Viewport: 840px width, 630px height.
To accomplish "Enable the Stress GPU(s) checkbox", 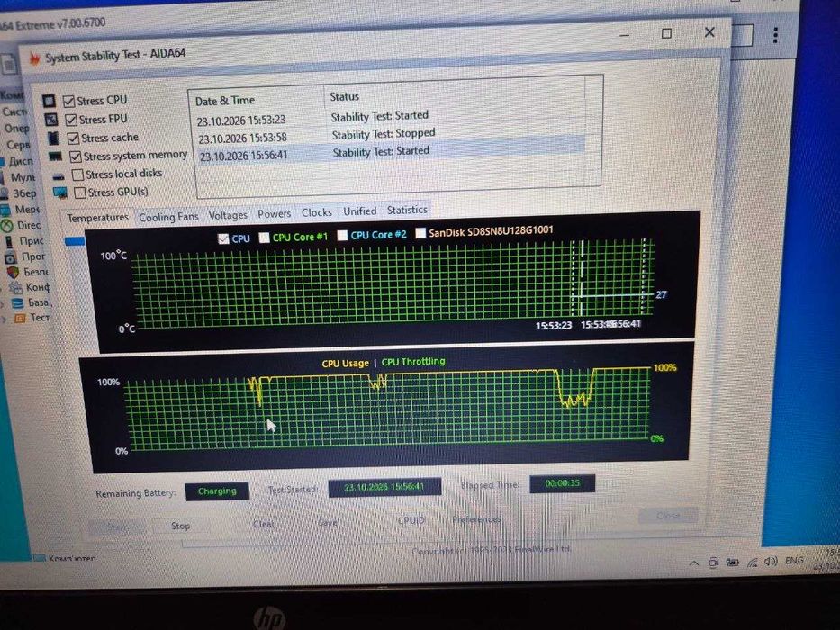I will click(80, 193).
